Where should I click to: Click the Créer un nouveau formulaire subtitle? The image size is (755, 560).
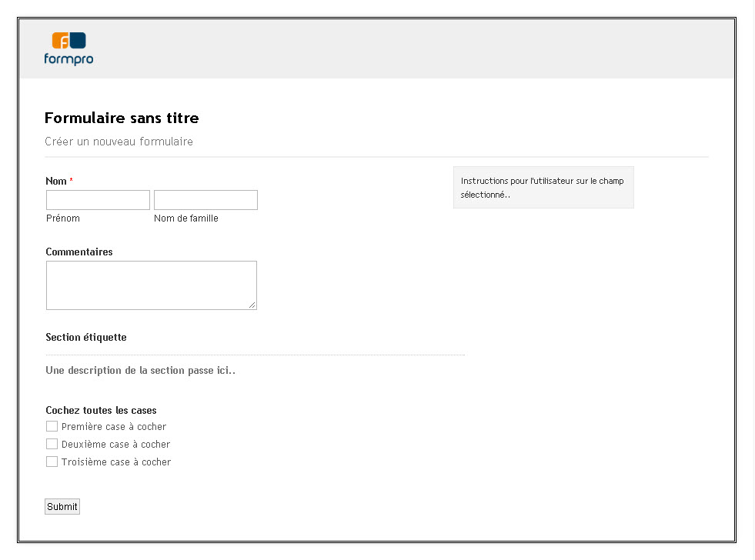(x=119, y=142)
